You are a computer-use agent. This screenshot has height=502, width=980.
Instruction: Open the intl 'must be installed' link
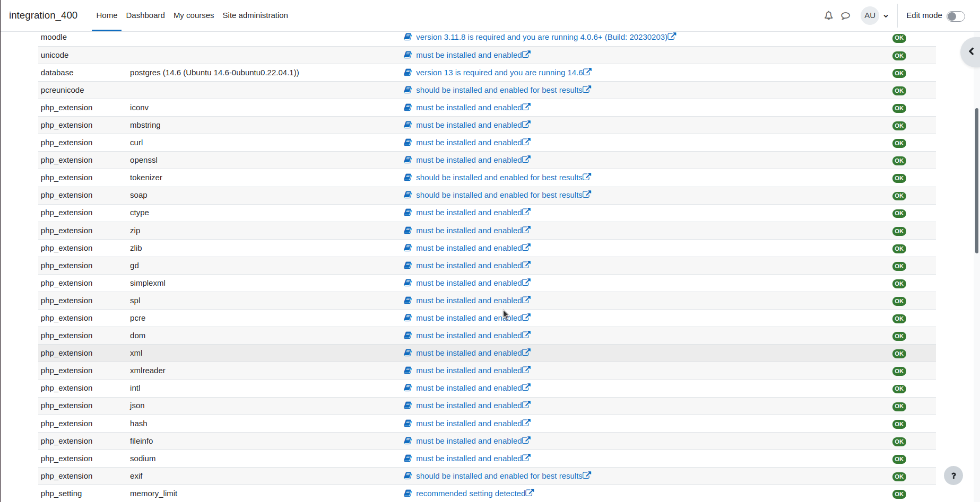(469, 388)
